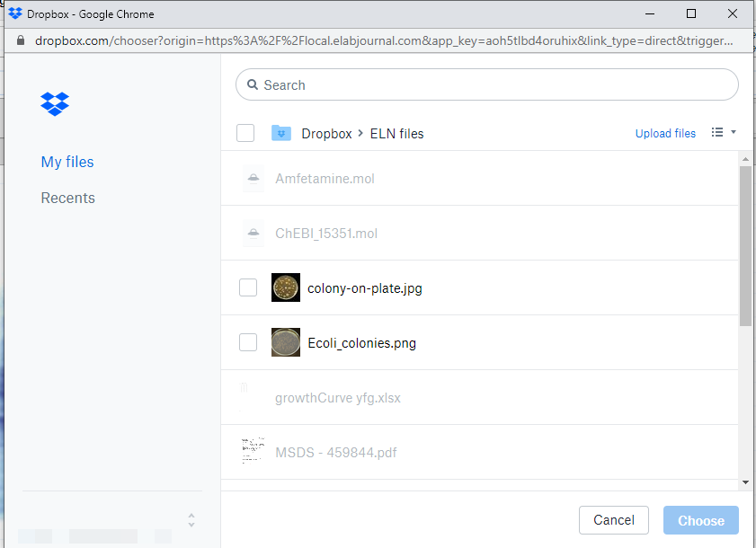This screenshot has height=548, width=756.
Task: Click the scrollbar down arrow
Action: [x=745, y=482]
